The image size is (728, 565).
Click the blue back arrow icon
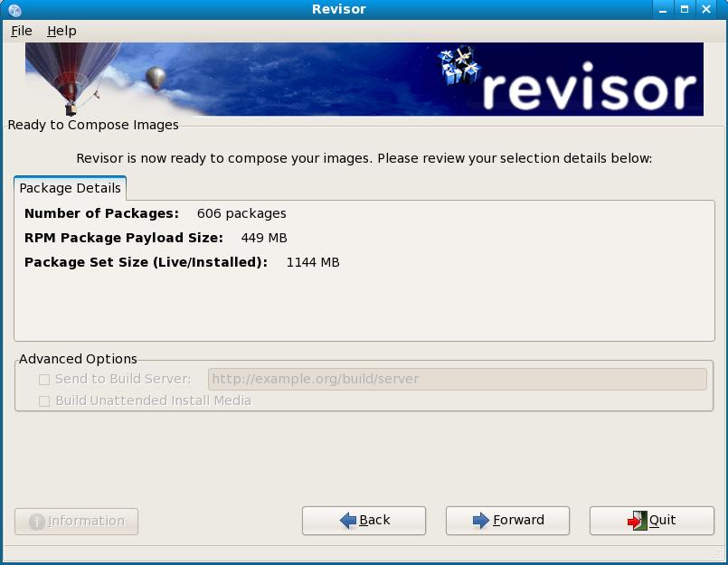[x=348, y=521]
